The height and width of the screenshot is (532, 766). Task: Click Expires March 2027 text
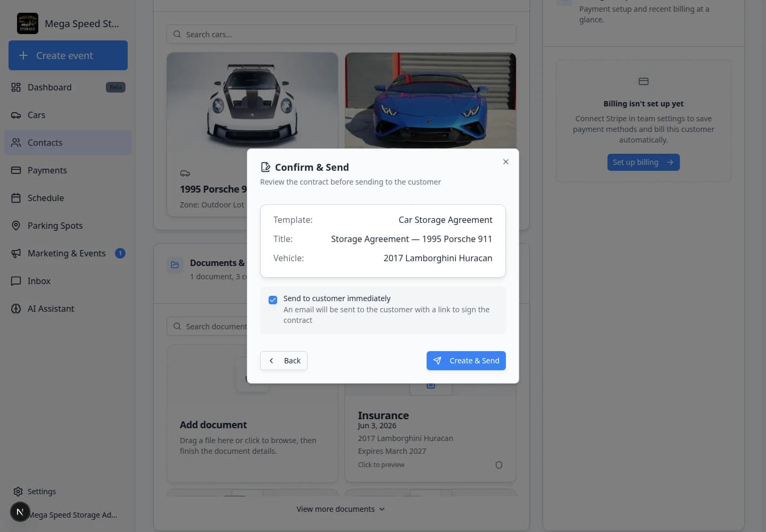392,451
